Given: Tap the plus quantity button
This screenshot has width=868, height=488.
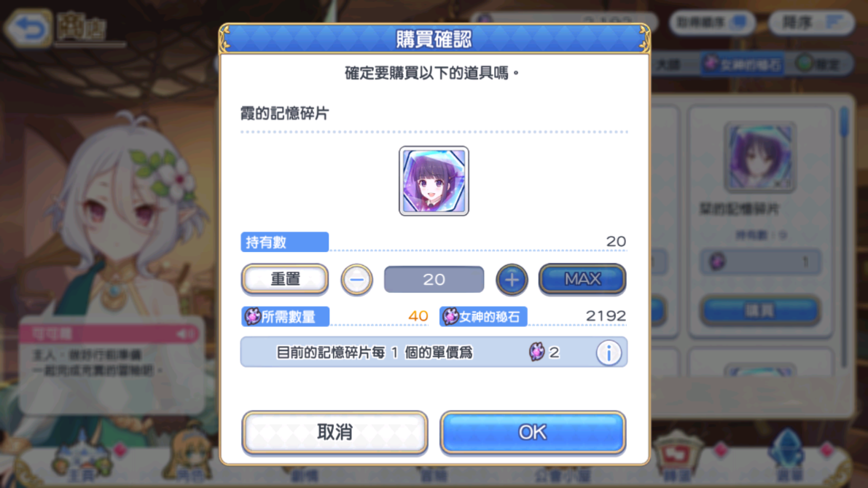Looking at the screenshot, I should (512, 280).
